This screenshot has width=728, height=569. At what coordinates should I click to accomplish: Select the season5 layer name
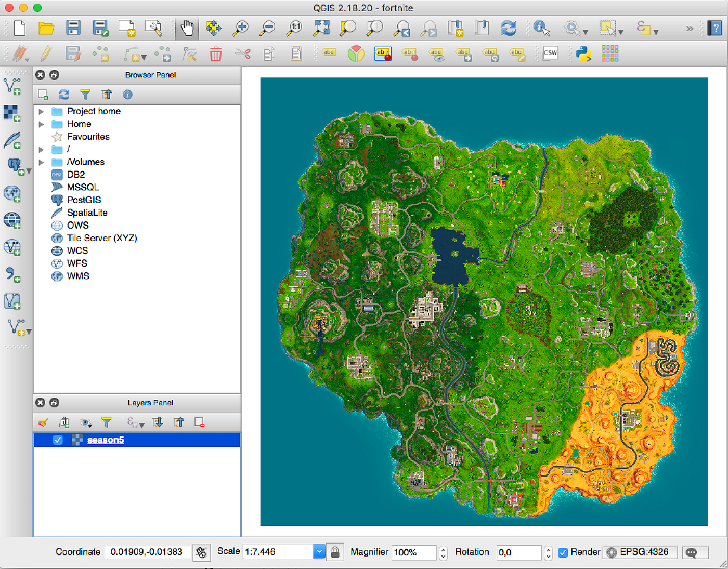click(x=106, y=440)
